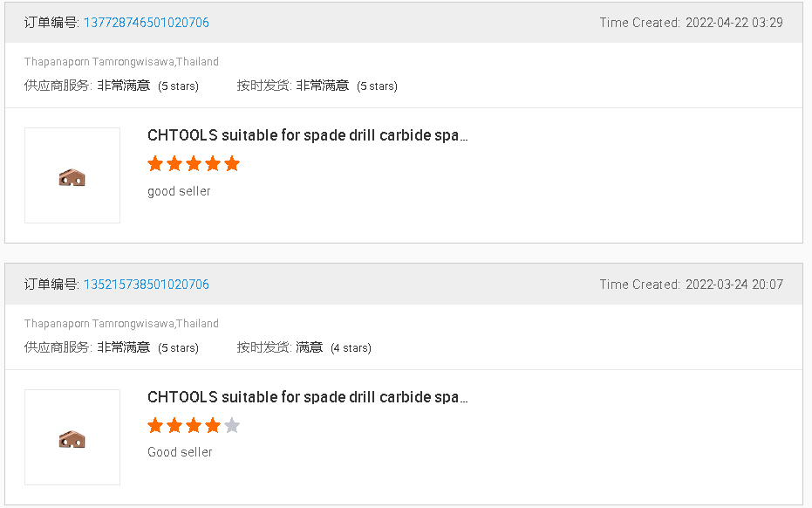Click third star in first review rating
Screen dimensions: 812x508
point(194,164)
